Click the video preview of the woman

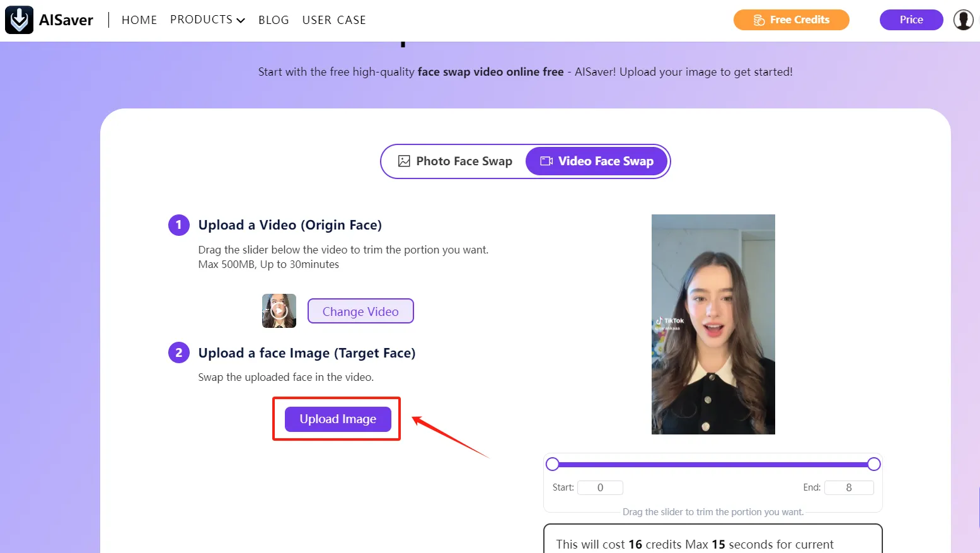tap(713, 324)
